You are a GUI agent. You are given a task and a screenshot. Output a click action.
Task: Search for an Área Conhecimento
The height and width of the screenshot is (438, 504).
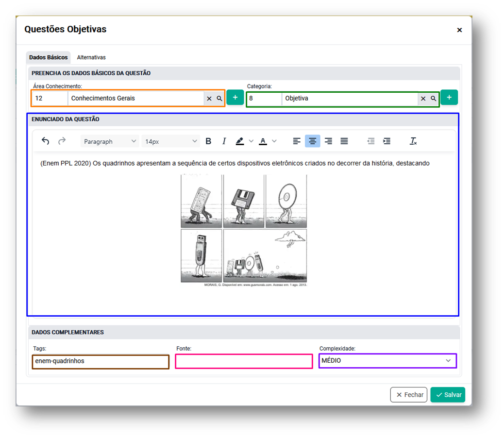coord(219,99)
